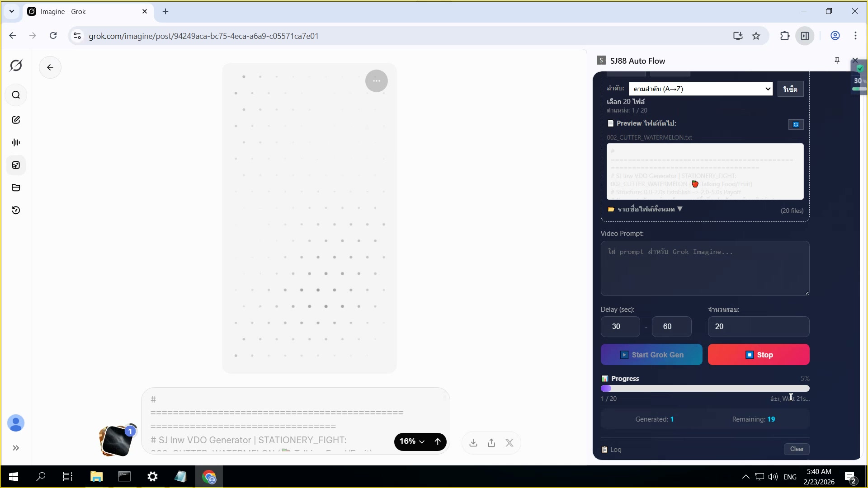Clear the log entries
Screen dimensions: 868x488
tap(797, 449)
